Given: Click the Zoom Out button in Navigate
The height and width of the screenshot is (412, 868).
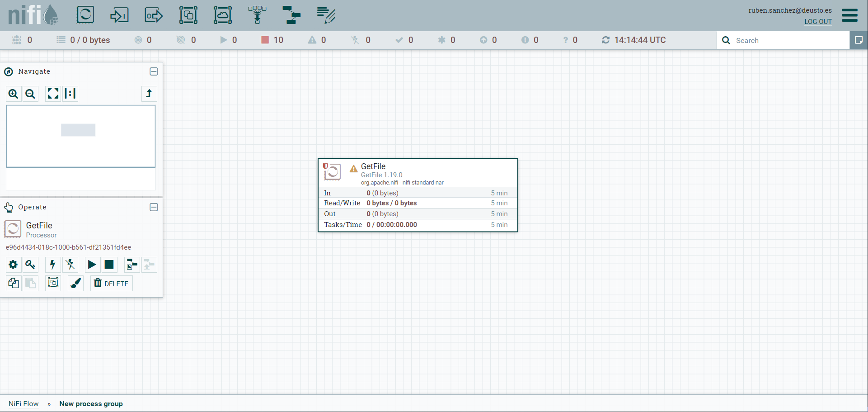Looking at the screenshot, I should tap(30, 94).
